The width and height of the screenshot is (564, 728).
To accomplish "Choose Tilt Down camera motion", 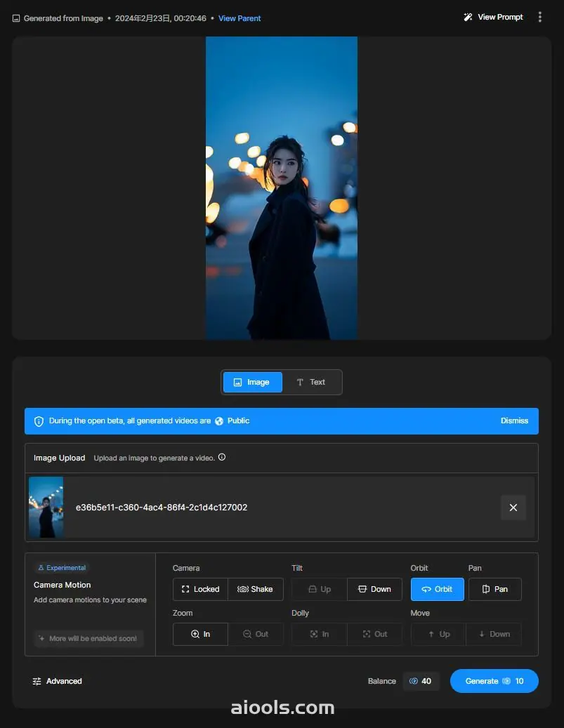I will (x=374, y=589).
